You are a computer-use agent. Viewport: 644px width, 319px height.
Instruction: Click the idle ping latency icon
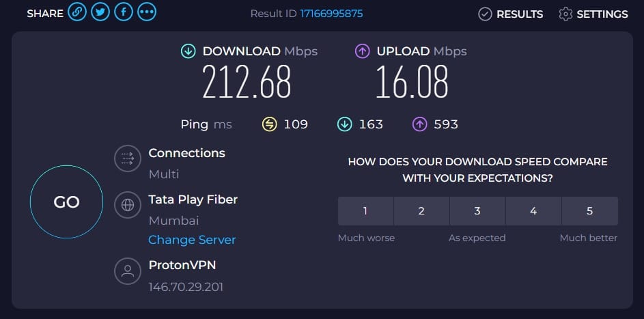point(270,124)
